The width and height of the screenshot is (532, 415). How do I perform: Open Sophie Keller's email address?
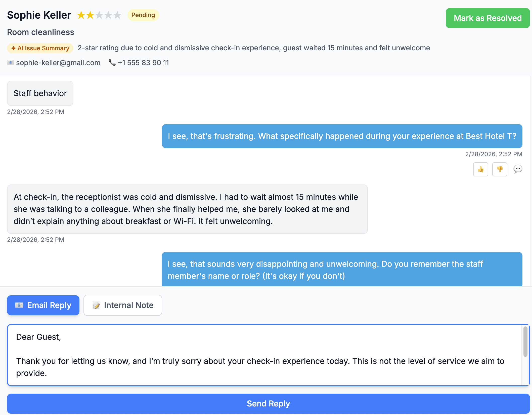[58, 63]
